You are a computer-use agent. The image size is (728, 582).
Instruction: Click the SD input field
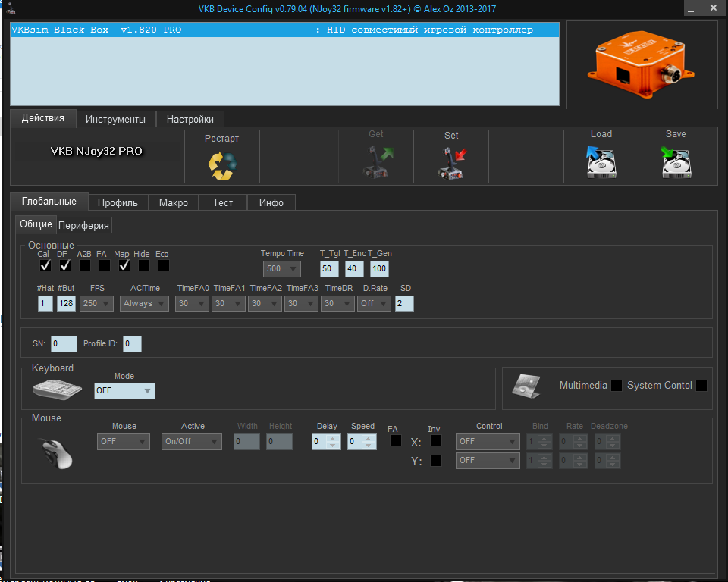404,304
